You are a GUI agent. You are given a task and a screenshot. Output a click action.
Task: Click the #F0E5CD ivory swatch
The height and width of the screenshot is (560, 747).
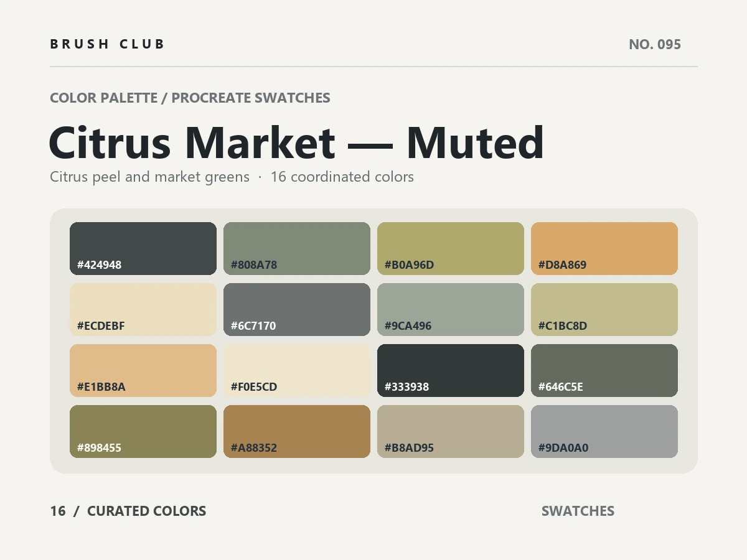pos(297,370)
